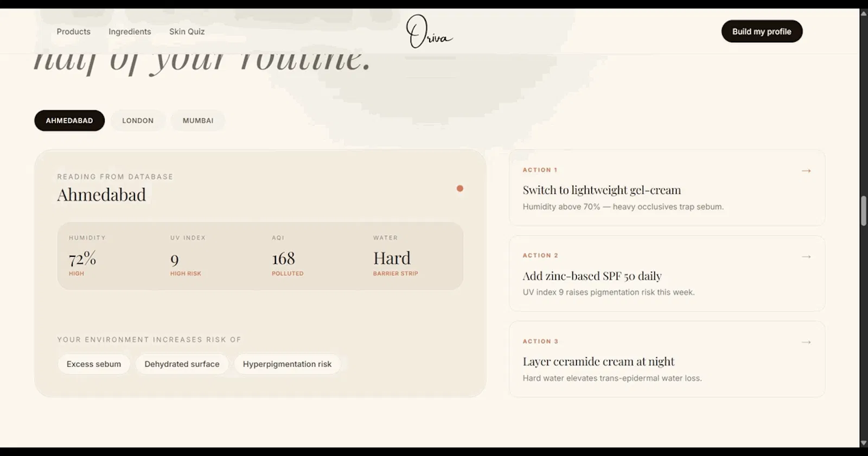Click the Ahmedabad card heading
The image size is (868, 456).
pyautogui.click(x=101, y=195)
